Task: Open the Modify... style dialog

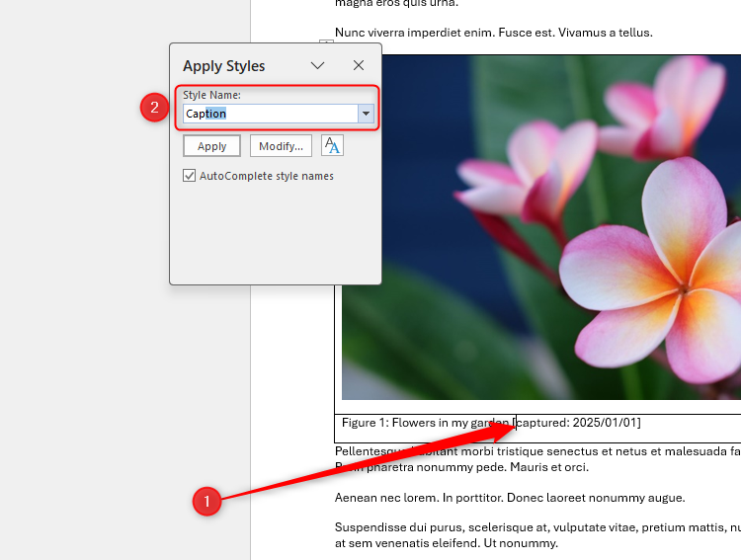Action: click(281, 146)
